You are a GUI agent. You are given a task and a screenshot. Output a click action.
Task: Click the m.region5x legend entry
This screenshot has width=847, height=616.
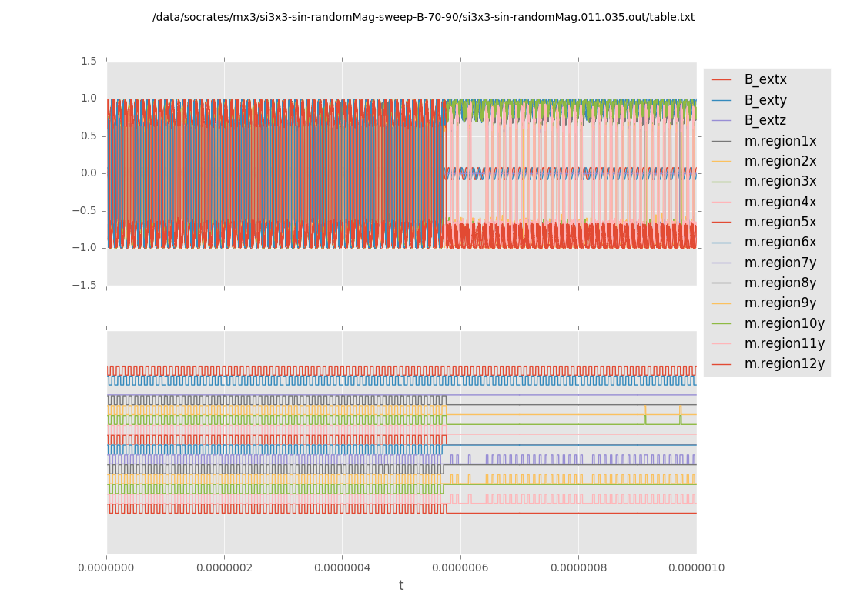(x=780, y=222)
